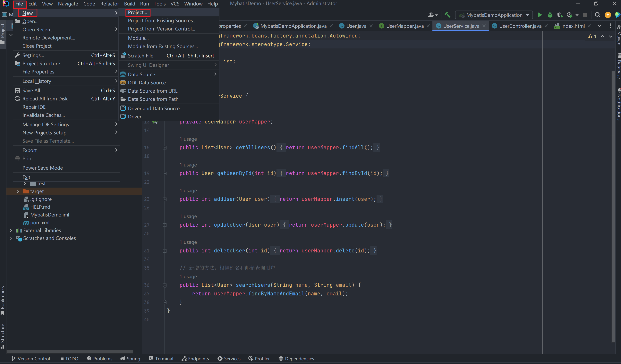621x364 pixels.
Task: Open the Tools menu
Action: [160, 4]
